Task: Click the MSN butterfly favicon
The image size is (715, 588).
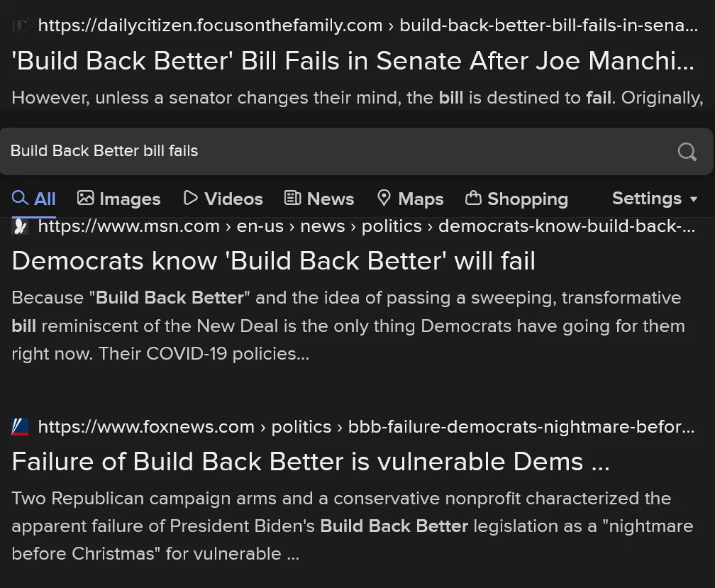Action: pos(20,226)
